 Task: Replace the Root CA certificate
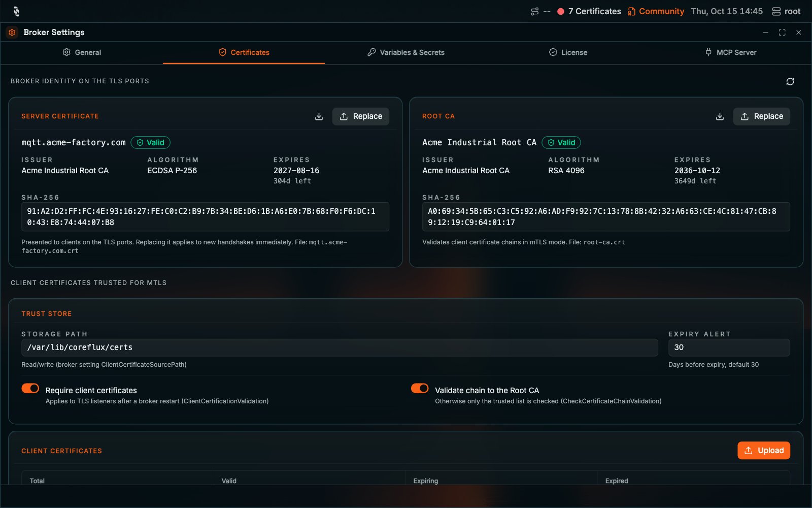point(762,116)
